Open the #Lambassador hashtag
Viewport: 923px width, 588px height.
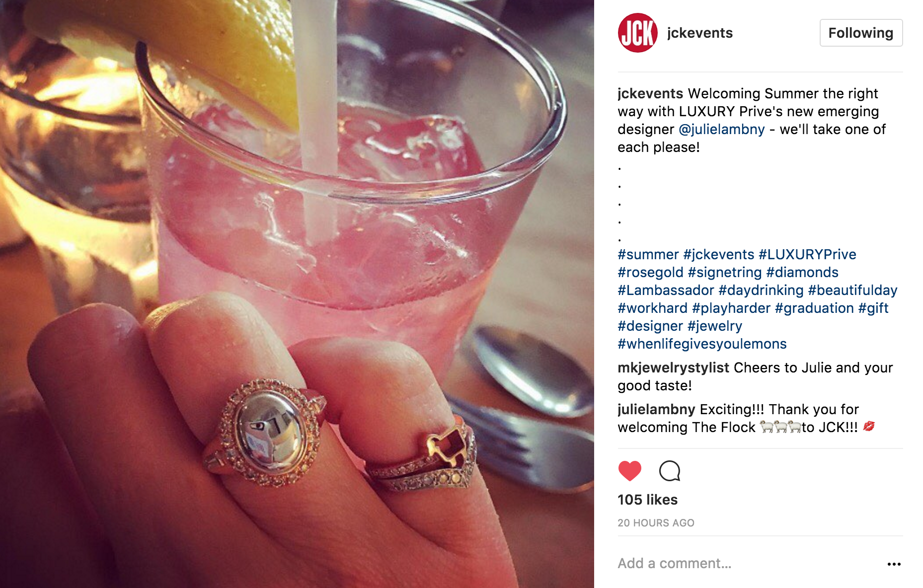(x=666, y=290)
